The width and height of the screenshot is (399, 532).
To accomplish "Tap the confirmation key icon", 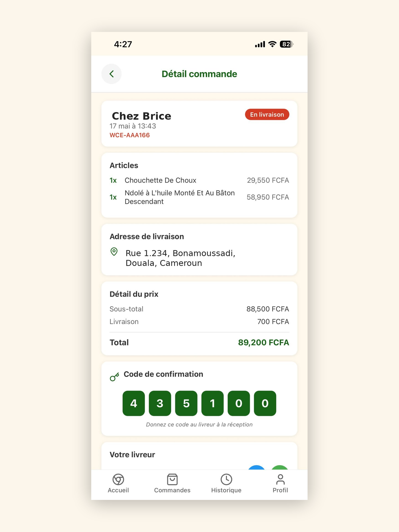I will click(114, 377).
